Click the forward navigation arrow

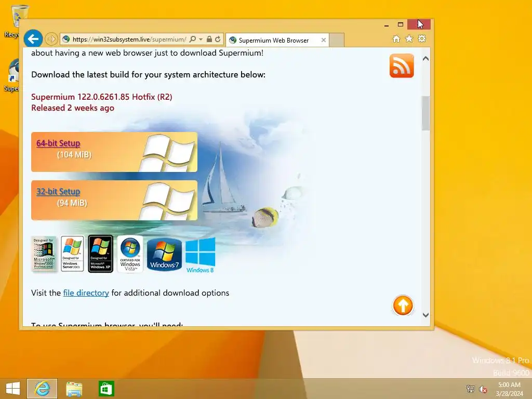[x=51, y=39]
